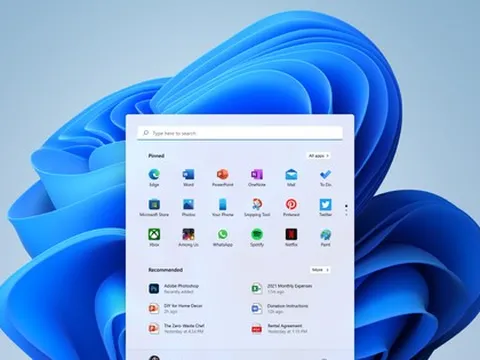Click the user profile picture
Viewport: 480px width, 360px height.
click(154, 358)
